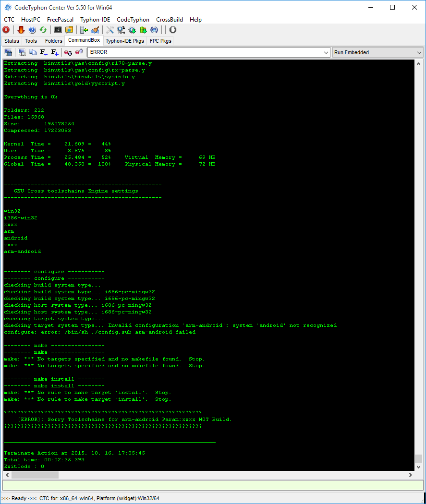This screenshot has height=504, width=426.
Task: Click the 'Total time: 00:02:35.393' line
Action: click(x=44, y=460)
